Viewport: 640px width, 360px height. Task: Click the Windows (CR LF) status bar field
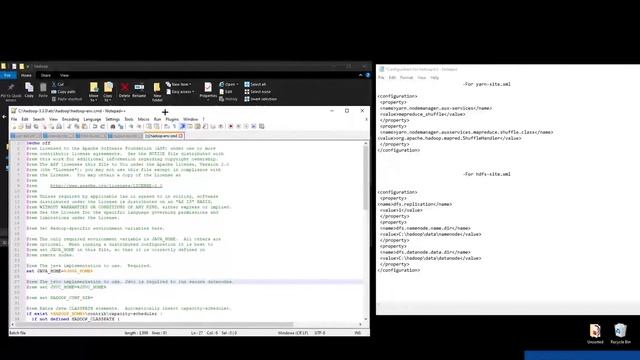click(x=293, y=333)
